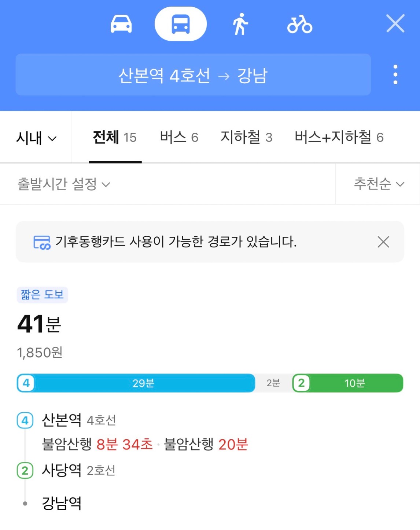
Task: Switch to the 버스 6 tab
Action: pos(179,137)
